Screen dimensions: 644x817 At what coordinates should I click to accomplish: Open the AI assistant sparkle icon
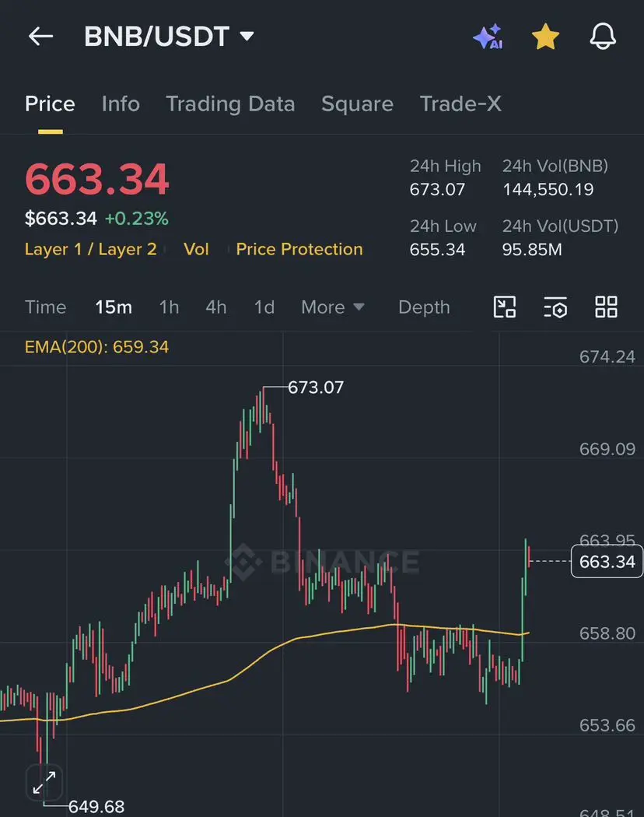488,37
